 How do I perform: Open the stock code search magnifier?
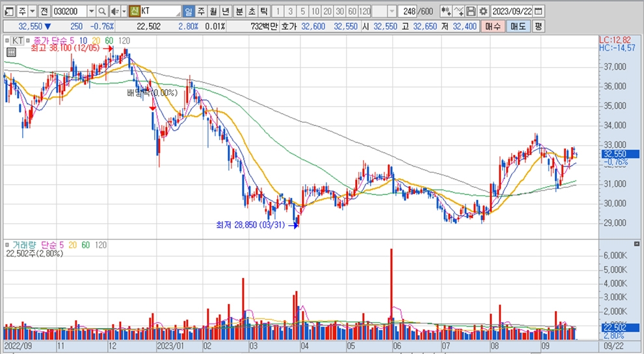tap(102, 11)
